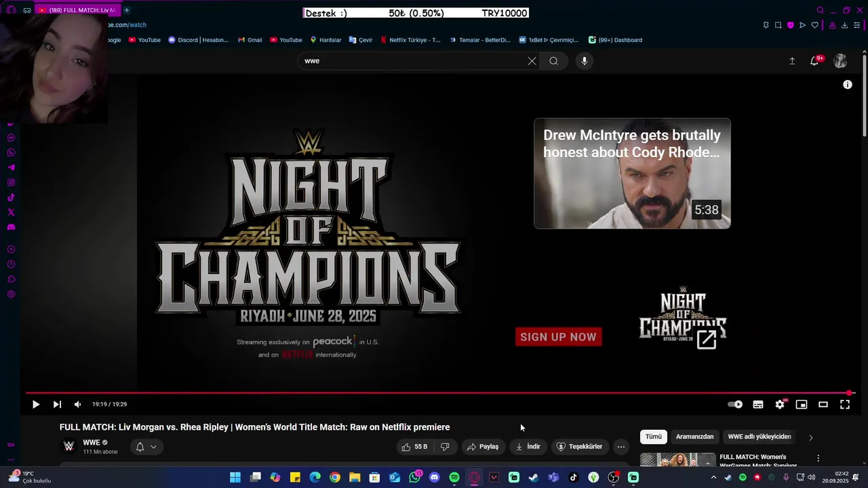This screenshot has height=488, width=868.
Task: Select the Aramanızdan filter chip
Action: (x=694, y=437)
